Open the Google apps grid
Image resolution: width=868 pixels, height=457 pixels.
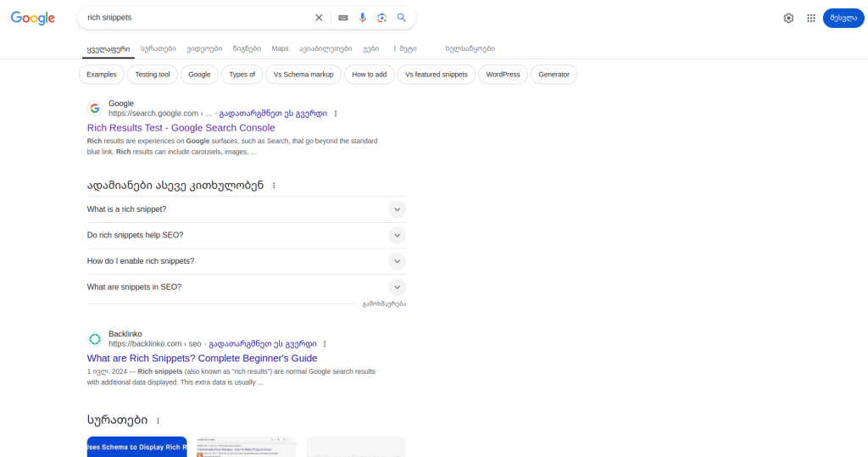point(810,18)
